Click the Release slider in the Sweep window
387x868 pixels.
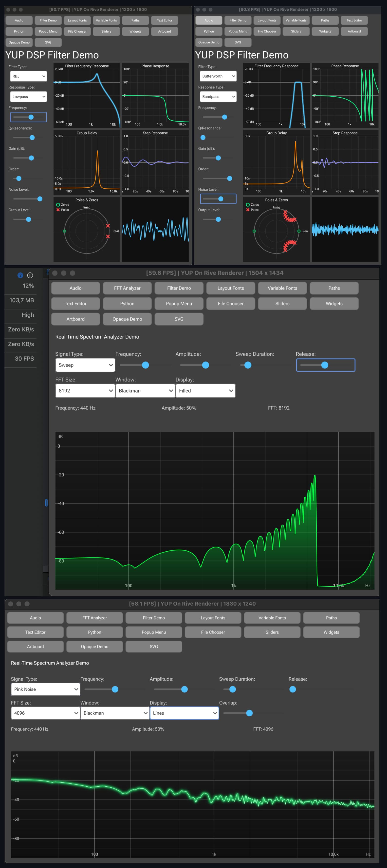point(326,365)
